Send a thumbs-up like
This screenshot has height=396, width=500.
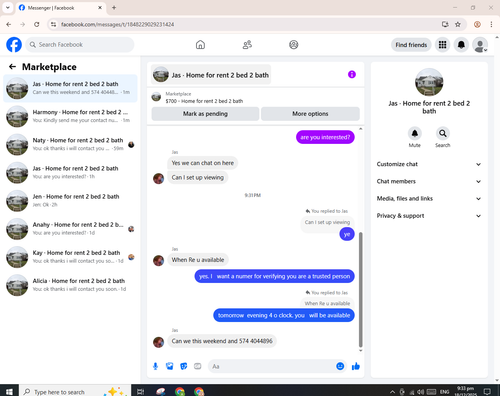pyautogui.click(x=356, y=366)
